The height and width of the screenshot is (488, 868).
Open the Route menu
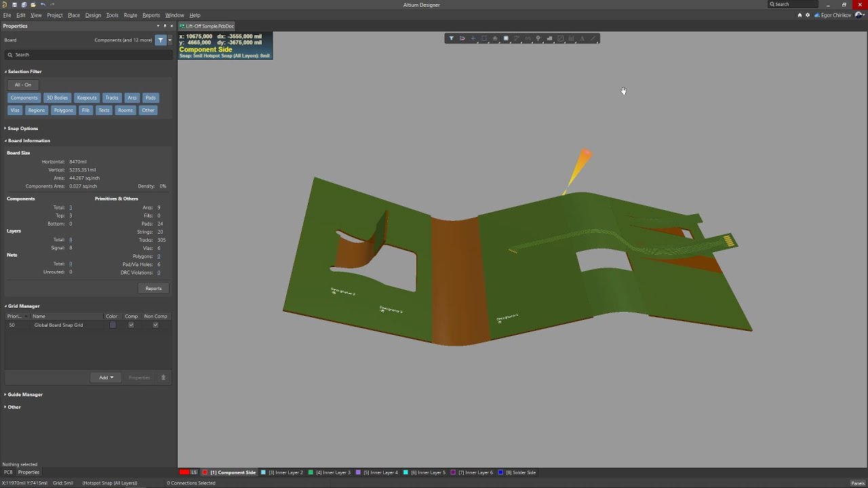point(130,15)
